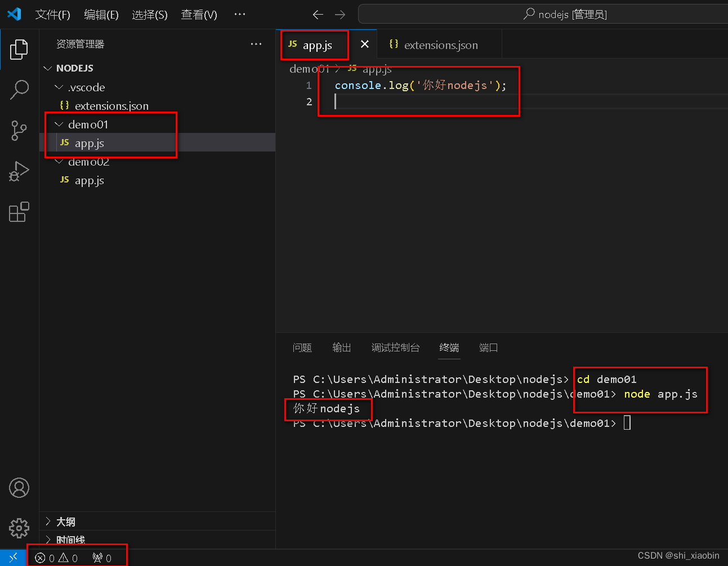Switch to the 调试控制台 panel tab
The height and width of the screenshot is (566, 728).
[x=396, y=347]
